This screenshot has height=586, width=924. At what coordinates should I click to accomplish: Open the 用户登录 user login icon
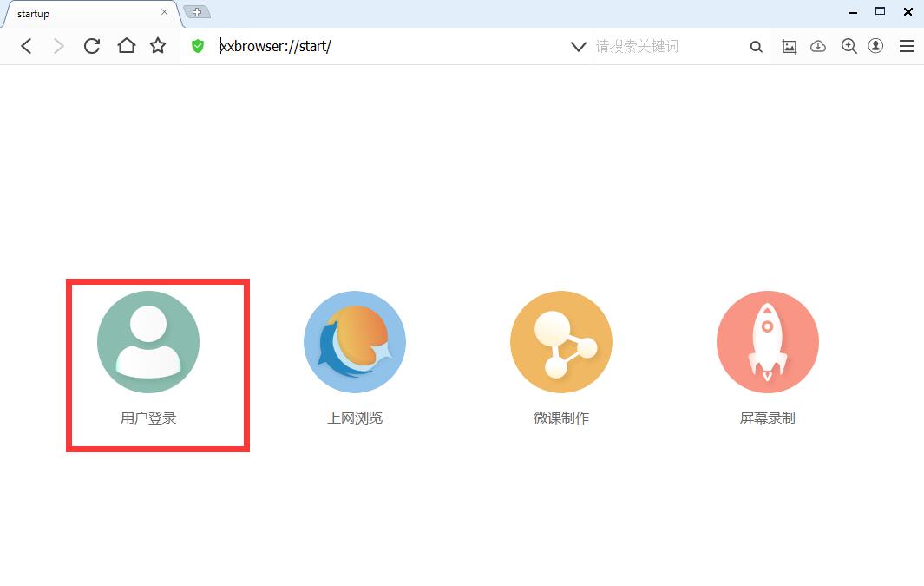pos(148,342)
